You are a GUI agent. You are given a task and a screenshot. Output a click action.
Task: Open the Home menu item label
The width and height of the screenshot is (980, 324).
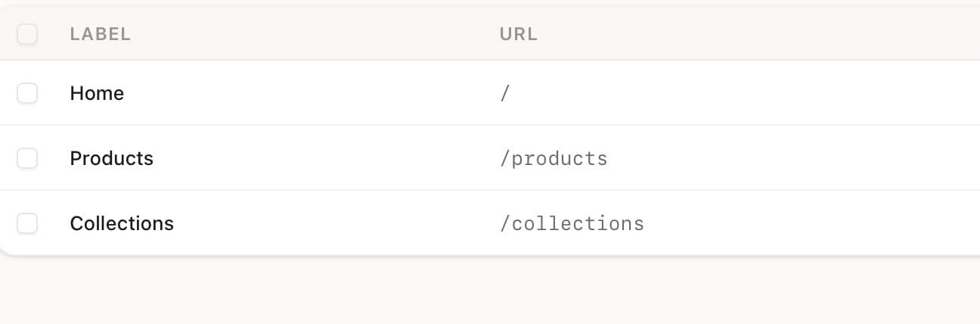97,93
